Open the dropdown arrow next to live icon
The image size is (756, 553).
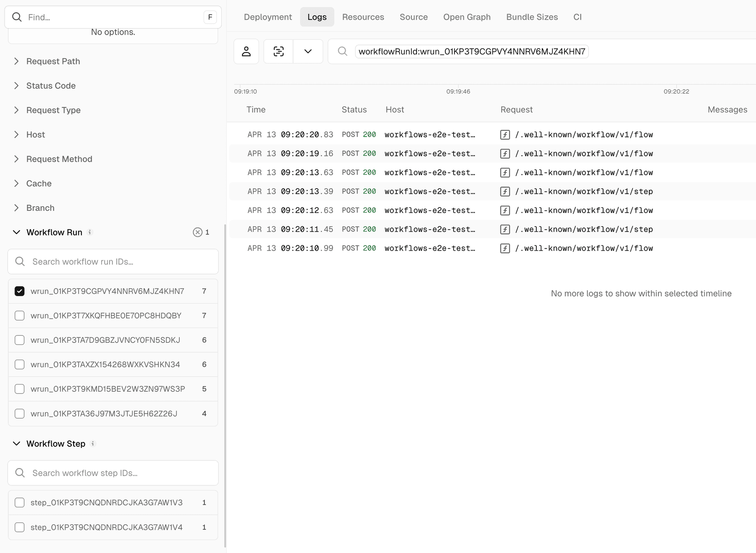308,51
